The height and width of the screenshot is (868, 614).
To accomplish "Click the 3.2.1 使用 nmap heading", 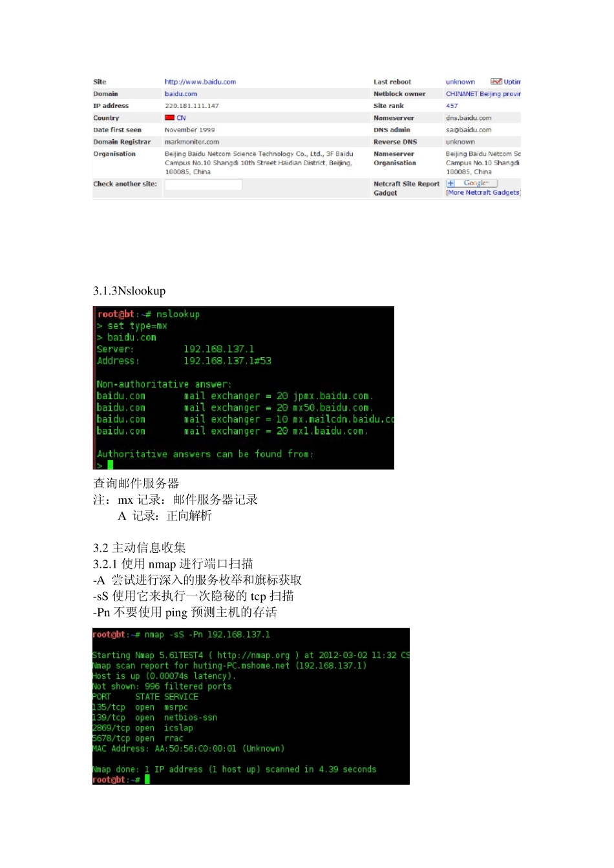I will click(x=173, y=564).
